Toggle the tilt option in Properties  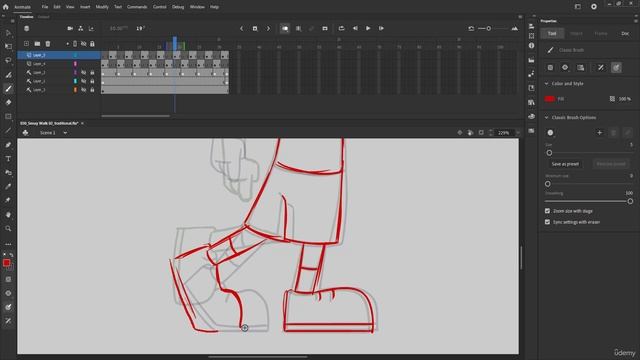click(601, 67)
